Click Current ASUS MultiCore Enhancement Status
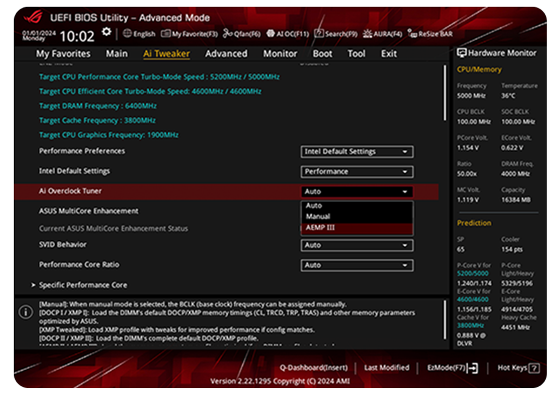The image size is (558, 400). (113, 228)
